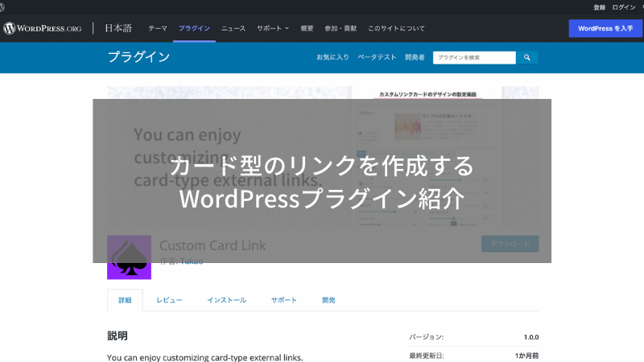
Task: Click the ダウンロード button
Action: [x=510, y=244]
